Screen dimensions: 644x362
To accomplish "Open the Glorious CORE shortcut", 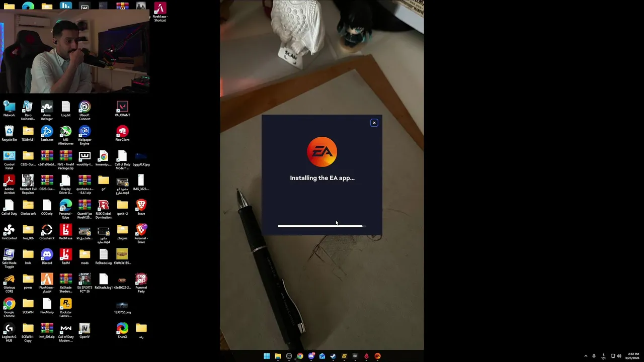I will pos(9,283).
